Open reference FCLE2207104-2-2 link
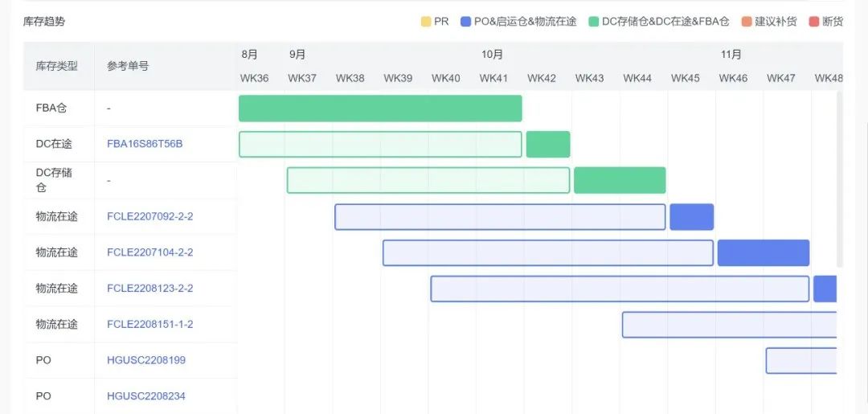868x414 pixels. pos(150,252)
